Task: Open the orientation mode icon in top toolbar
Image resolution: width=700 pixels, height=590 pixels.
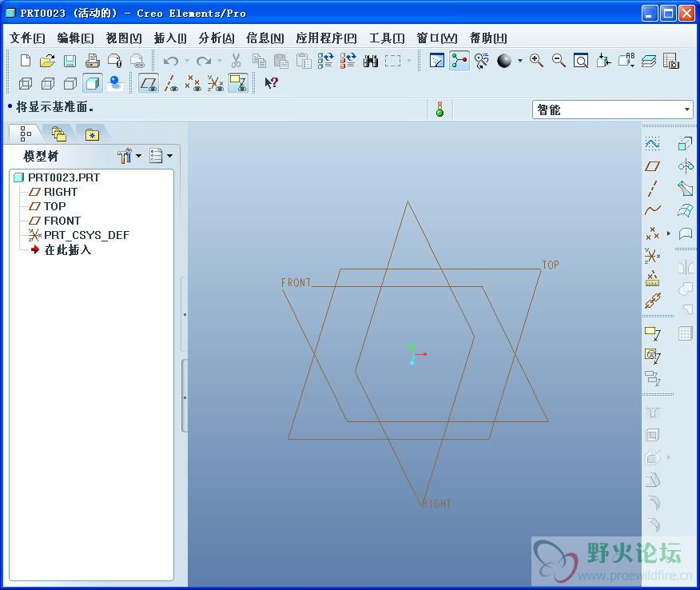Action: point(482,60)
